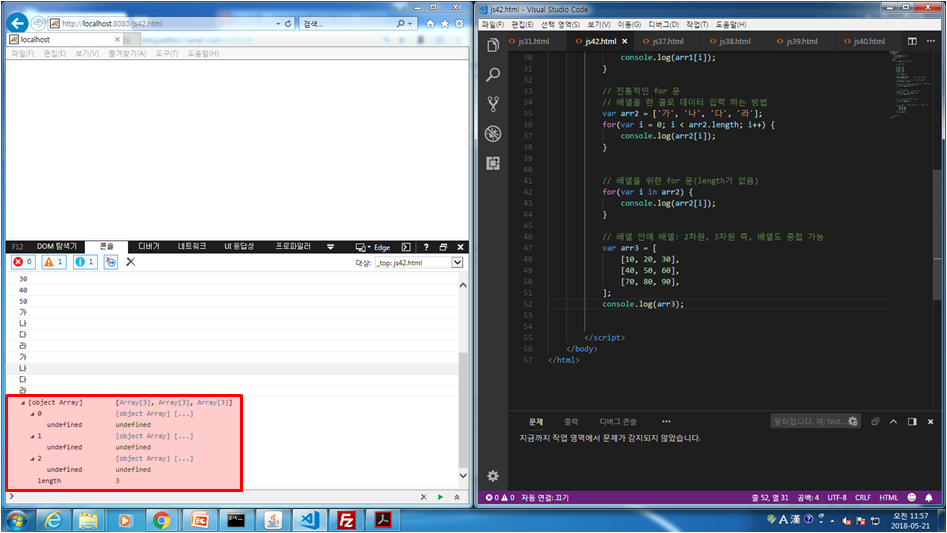
Task: Collapse array index 2 node
Action: coord(32,459)
